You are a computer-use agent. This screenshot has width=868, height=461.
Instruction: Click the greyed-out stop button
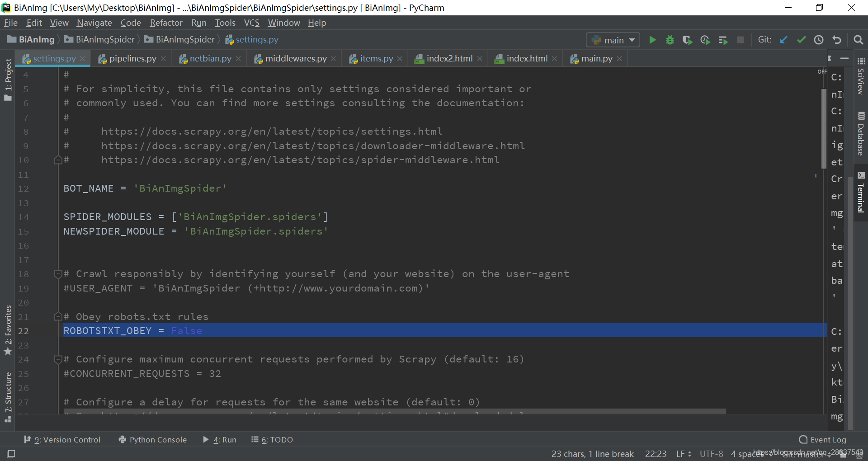(741, 40)
